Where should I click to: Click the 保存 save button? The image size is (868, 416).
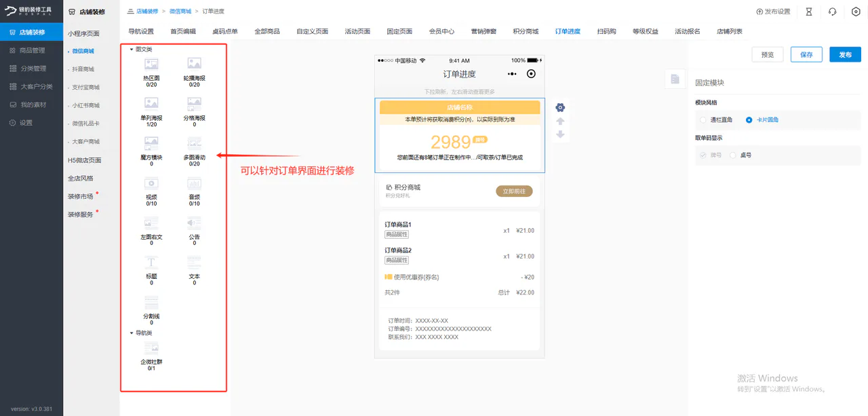(x=806, y=55)
